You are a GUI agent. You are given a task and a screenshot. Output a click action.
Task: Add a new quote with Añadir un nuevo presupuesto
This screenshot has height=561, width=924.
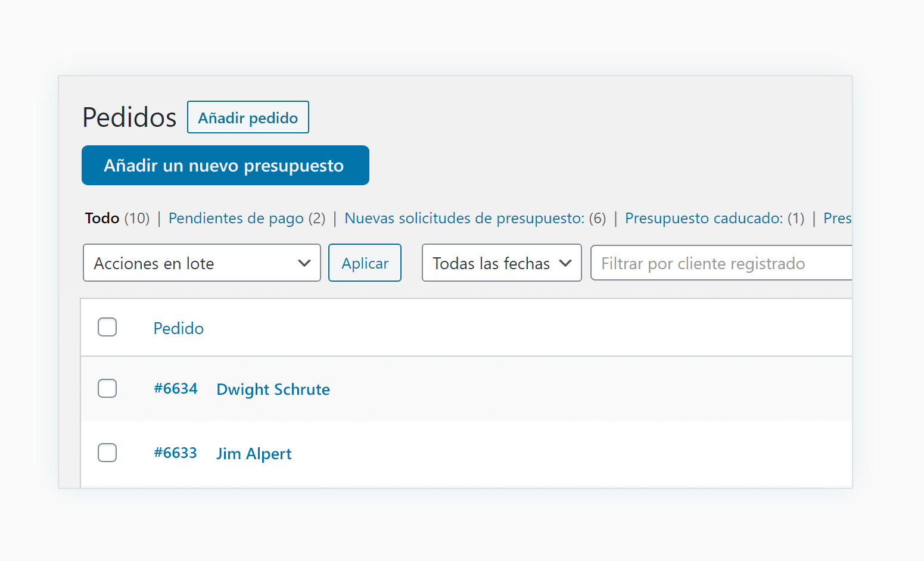(x=225, y=166)
